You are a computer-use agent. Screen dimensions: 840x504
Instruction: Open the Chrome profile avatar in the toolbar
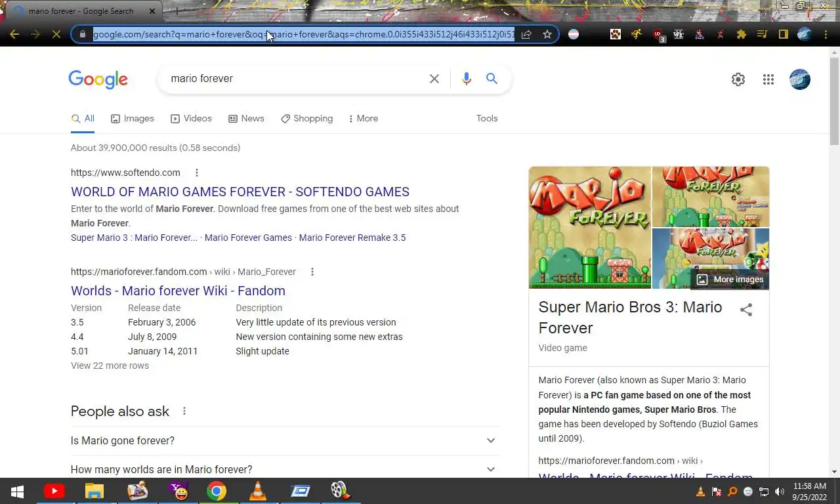(805, 34)
